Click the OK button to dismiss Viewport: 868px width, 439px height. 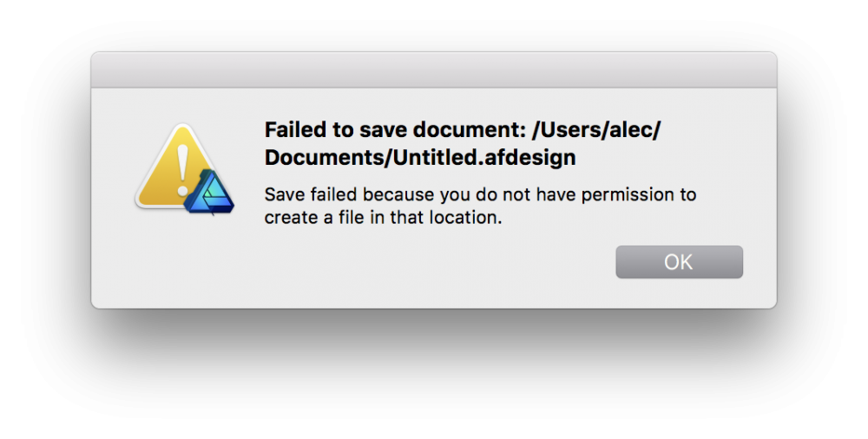679,262
